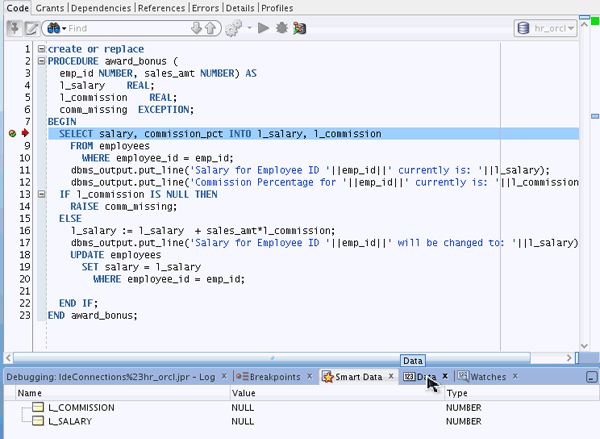Minimize the debugging panel
Viewport: 600px width, 439px height.
[x=591, y=377]
